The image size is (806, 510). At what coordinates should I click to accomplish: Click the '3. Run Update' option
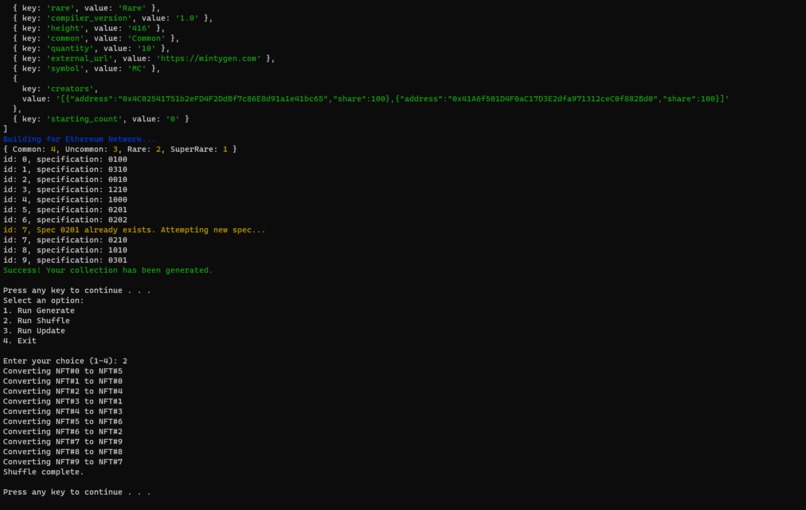coord(34,331)
